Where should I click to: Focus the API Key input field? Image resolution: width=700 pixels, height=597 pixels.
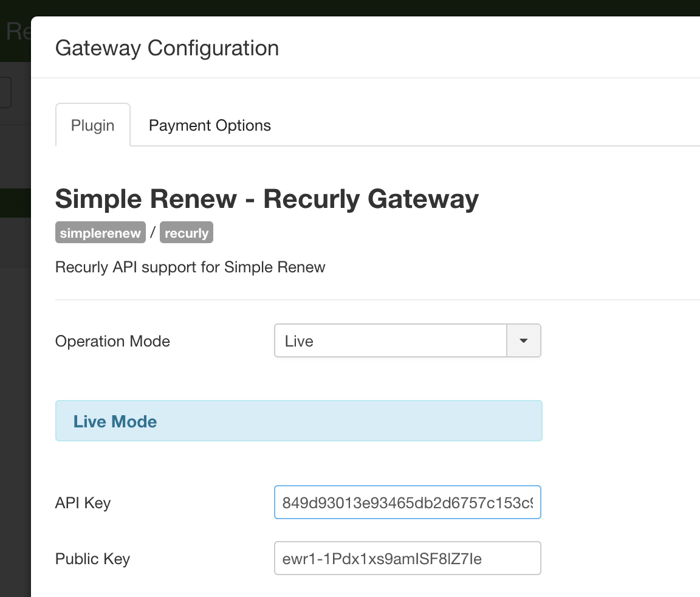pos(407,502)
